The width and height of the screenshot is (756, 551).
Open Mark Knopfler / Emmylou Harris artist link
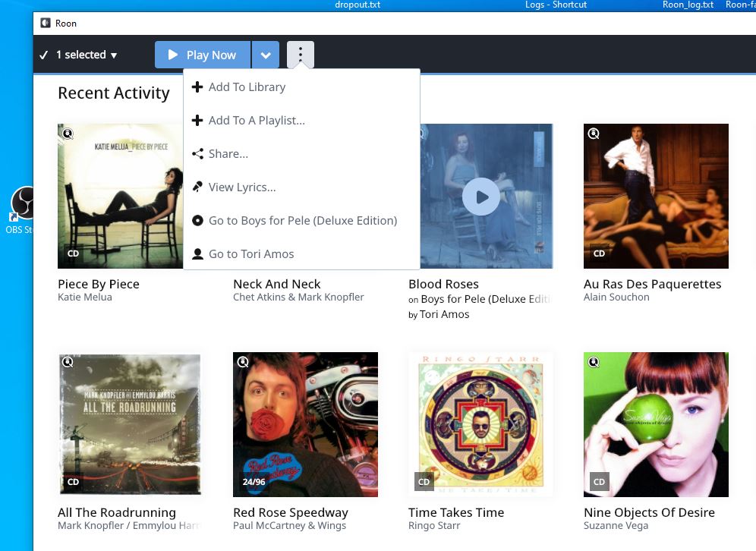129,525
